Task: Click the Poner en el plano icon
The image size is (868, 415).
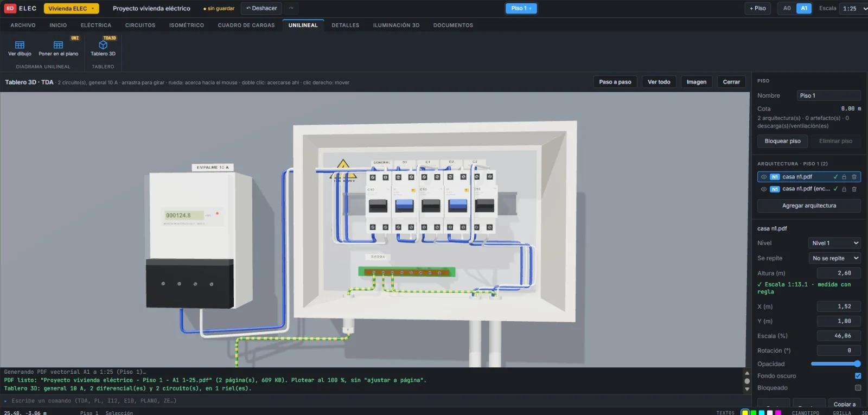Action: (x=58, y=45)
